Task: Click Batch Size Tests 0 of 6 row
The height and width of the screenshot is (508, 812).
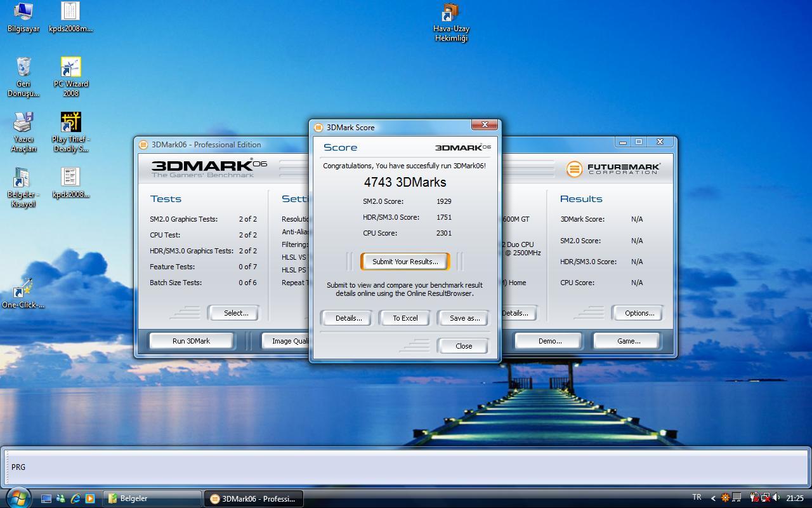Action: [204, 283]
